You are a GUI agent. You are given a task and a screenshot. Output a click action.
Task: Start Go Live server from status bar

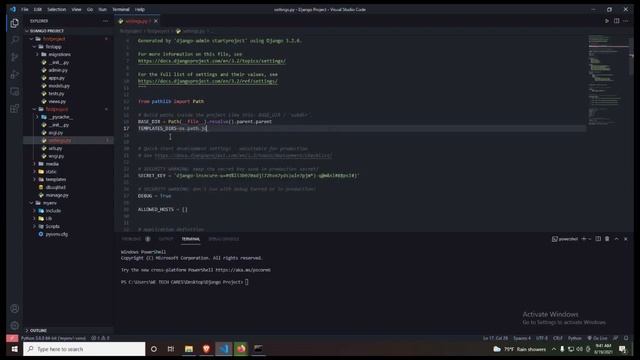pos(597,338)
